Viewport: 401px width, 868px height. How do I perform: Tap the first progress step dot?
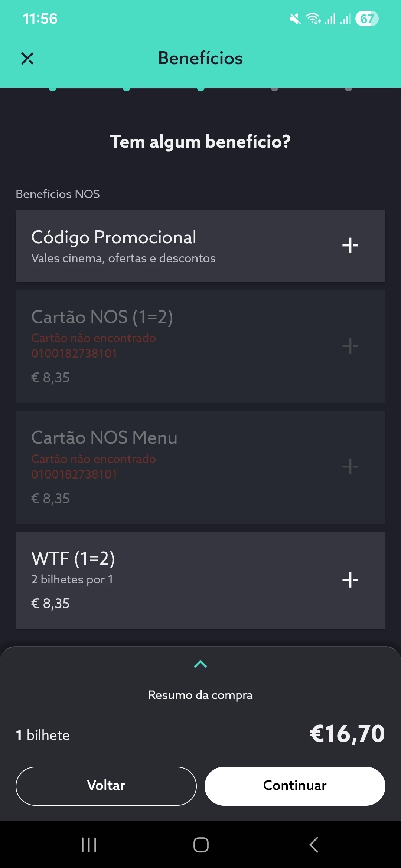point(53,88)
